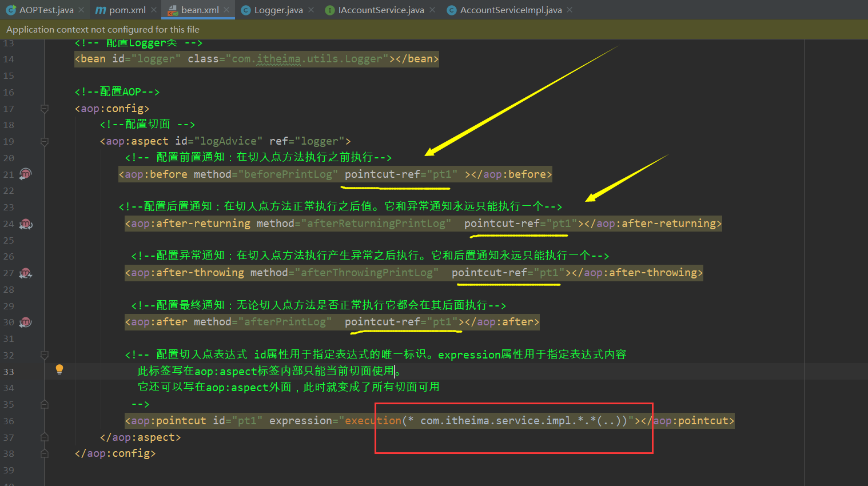Click afterReturningPrintLog method value
Screen dimensions: 868x486
[376, 224]
